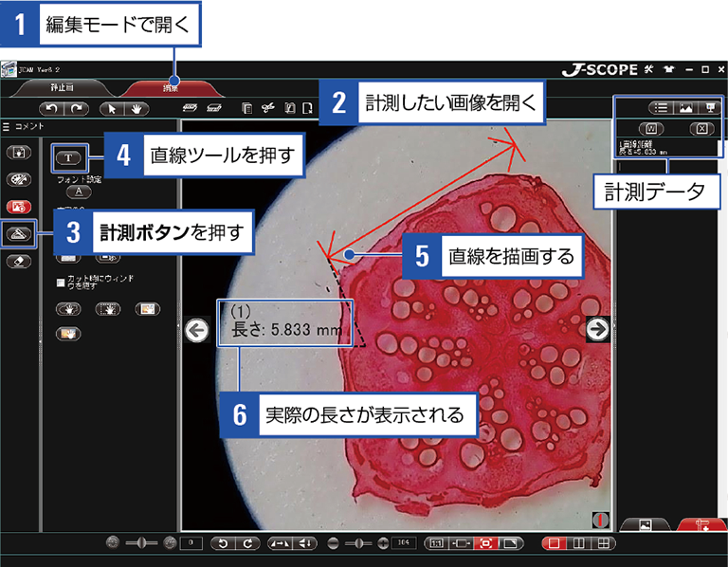This screenshot has height=567, width=728.
Task: Select the hand pan tool
Action: [x=138, y=108]
